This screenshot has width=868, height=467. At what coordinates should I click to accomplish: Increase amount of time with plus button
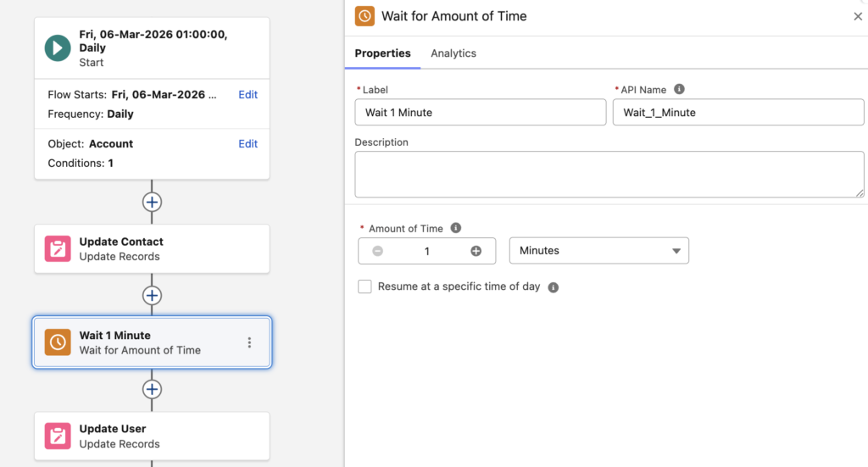coord(476,251)
